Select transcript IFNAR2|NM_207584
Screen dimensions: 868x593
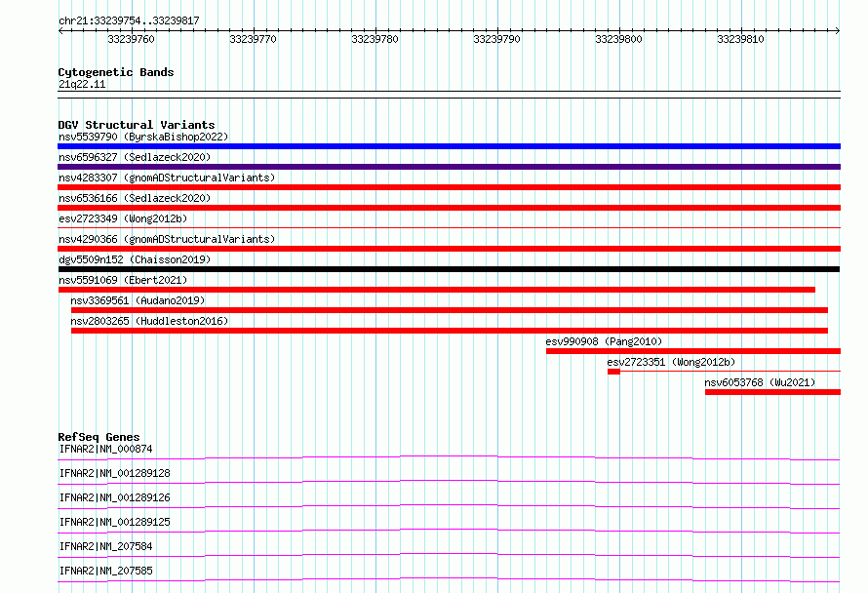tap(105, 546)
